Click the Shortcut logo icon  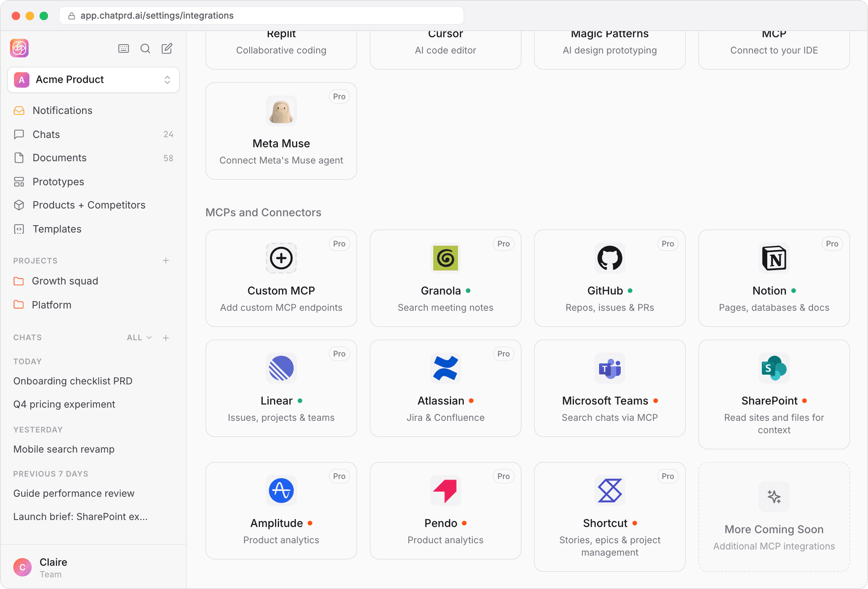(x=609, y=490)
